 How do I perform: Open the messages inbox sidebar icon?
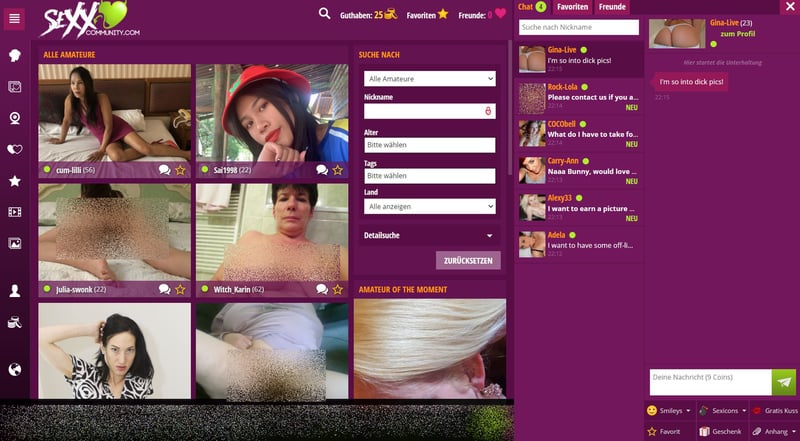15,87
